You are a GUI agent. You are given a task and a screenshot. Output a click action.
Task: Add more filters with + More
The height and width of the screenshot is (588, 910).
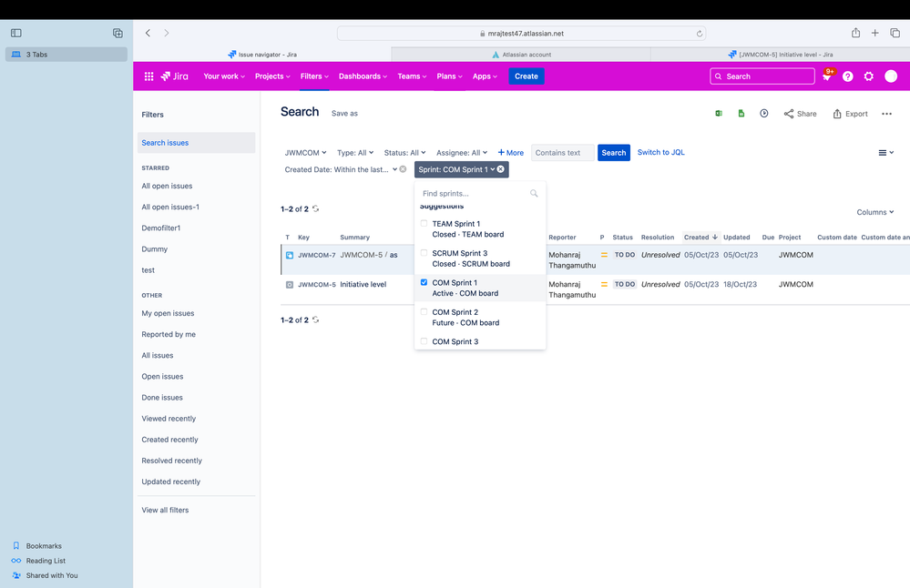511,153
